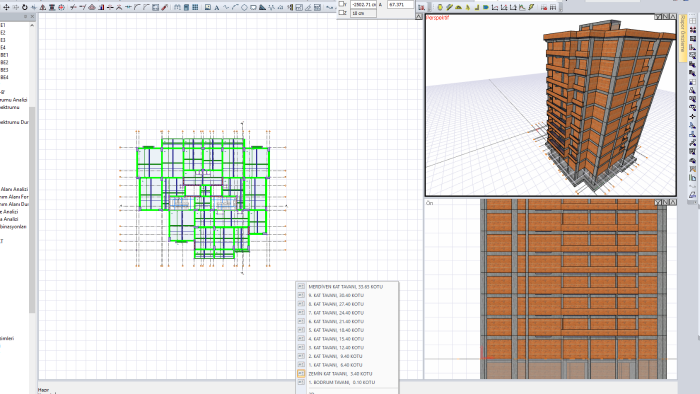Click the red-and-blue column tool icon
This screenshot has height=394, width=700.
click(101, 8)
